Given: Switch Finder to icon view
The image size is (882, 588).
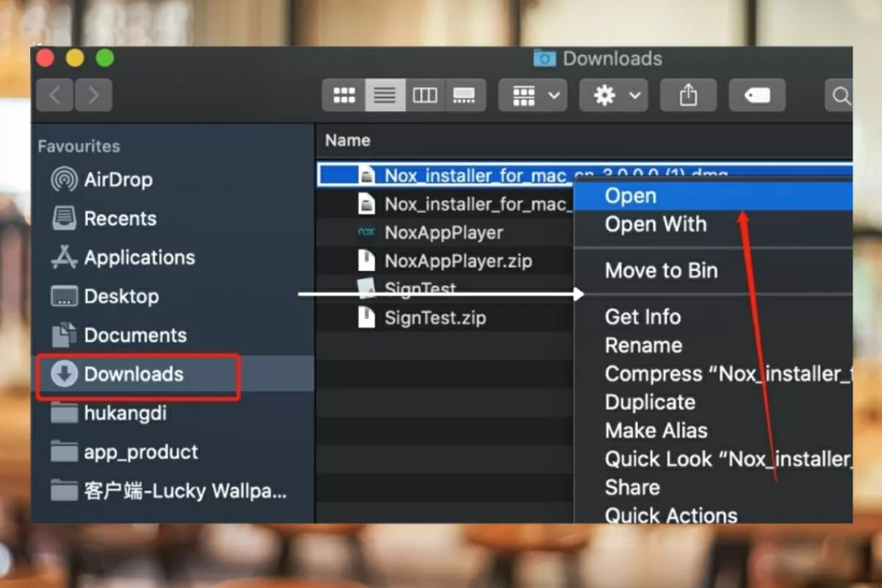Looking at the screenshot, I should point(343,95).
